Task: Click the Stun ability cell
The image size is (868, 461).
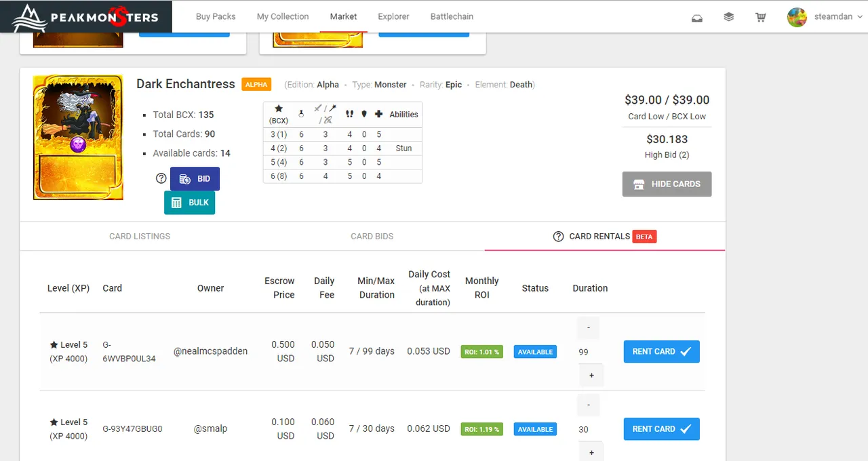Action: (403, 148)
